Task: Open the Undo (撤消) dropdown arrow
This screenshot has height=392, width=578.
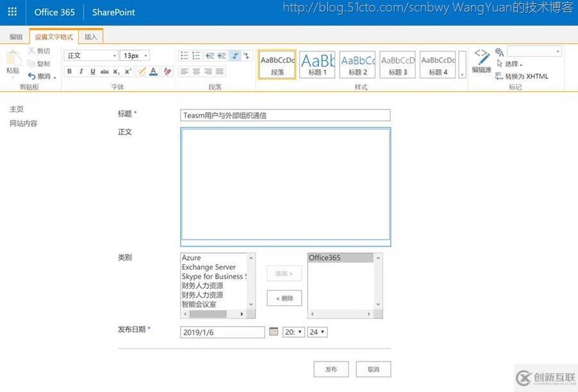Action: [x=55, y=77]
